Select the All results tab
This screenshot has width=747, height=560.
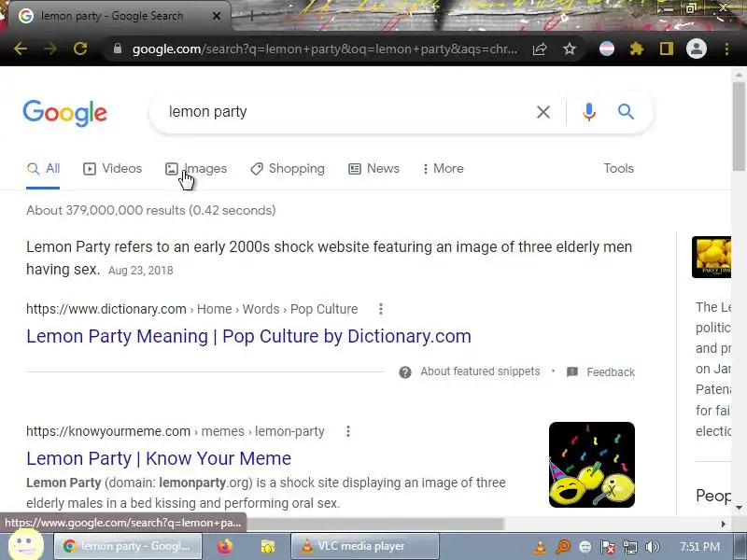43,169
